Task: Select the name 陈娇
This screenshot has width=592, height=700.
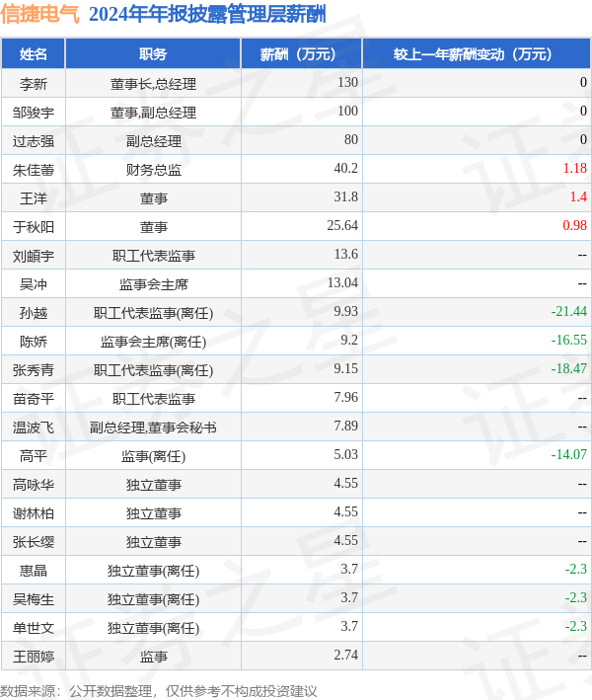Action: [x=34, y=341]
